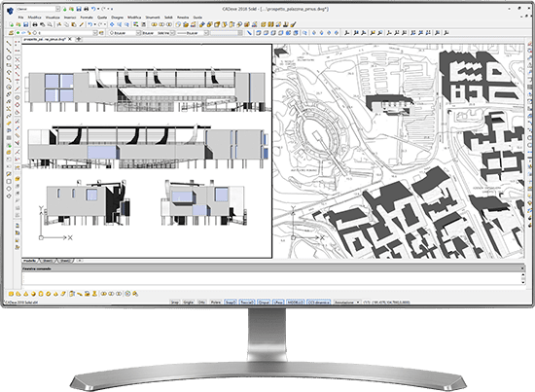Click the Undo arrow in main toolbar
The image size is (535, 392).
(x=89, y=24)
